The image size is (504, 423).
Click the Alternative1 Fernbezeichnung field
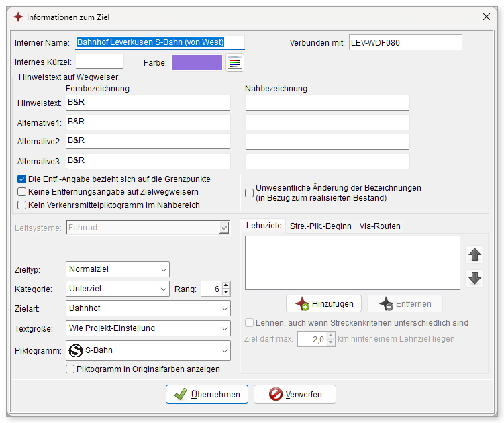click(148, 122)
